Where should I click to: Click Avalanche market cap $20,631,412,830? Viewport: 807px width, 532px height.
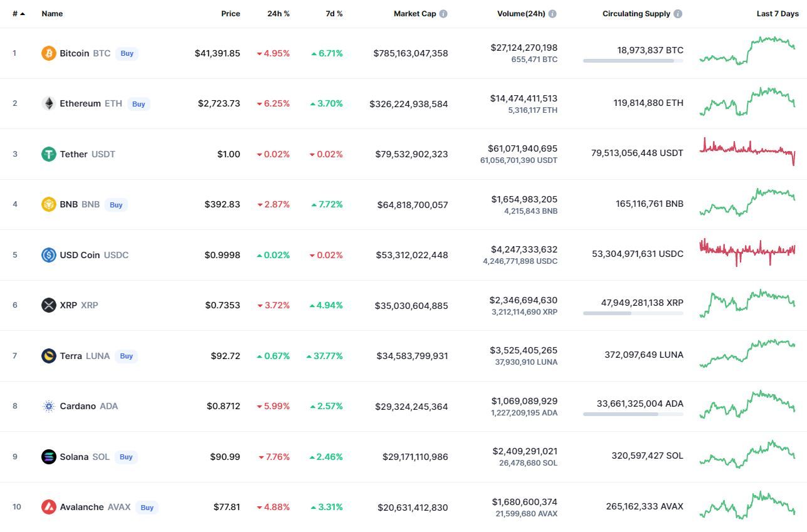pos(413,508)
